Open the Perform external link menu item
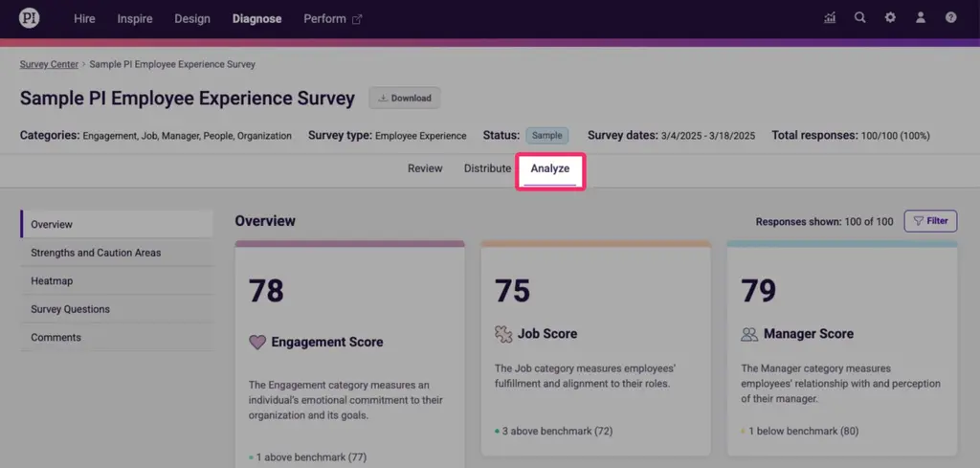 [x=332, y=19]
